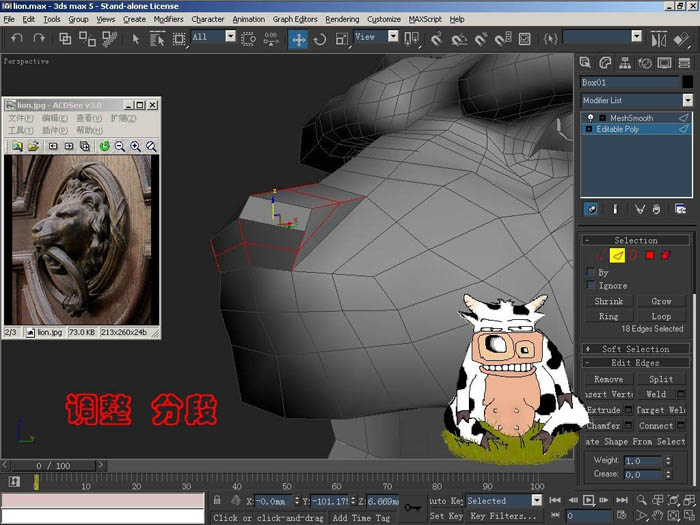700x525 pixels.
Task: Click the Grow selection button
Action: 661,301
